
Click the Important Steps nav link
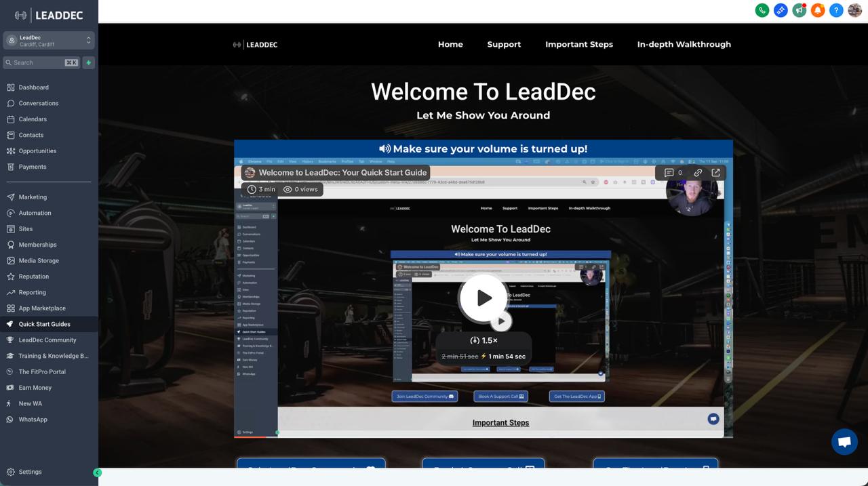pyautogui.click(x=579, y=44)
